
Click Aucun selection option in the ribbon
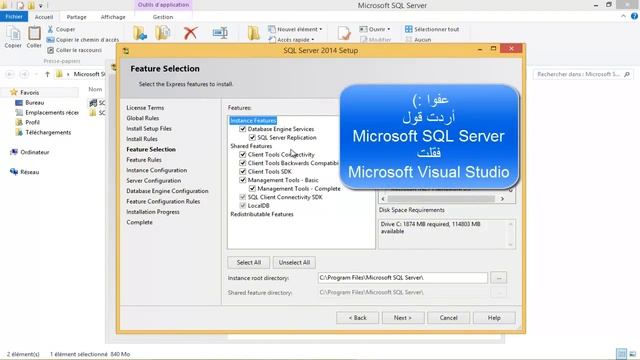point(418,40)
